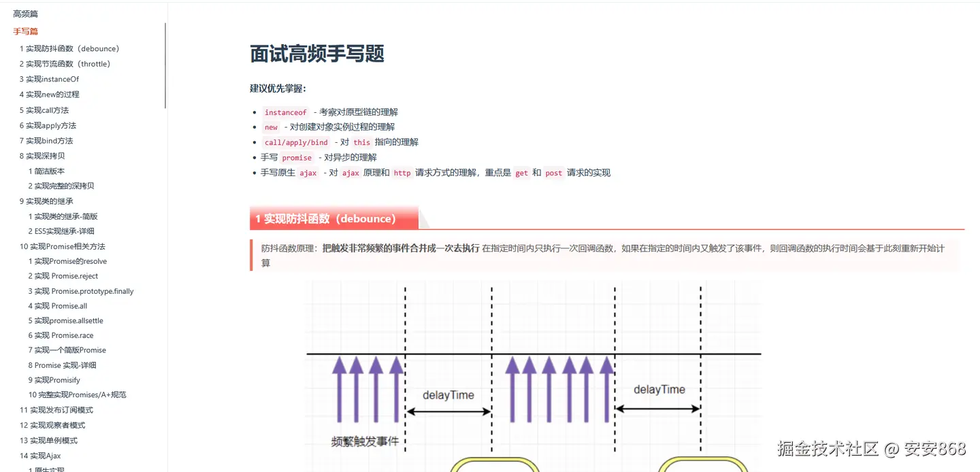Click the page title 面试高频手写题
This screenshot has height=472, width=980.
[317, 54]
